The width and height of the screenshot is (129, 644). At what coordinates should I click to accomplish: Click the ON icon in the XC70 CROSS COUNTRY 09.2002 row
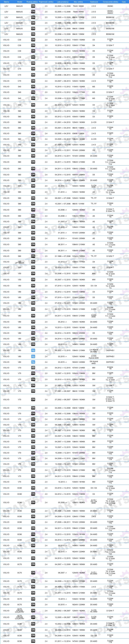coord(33,611)
